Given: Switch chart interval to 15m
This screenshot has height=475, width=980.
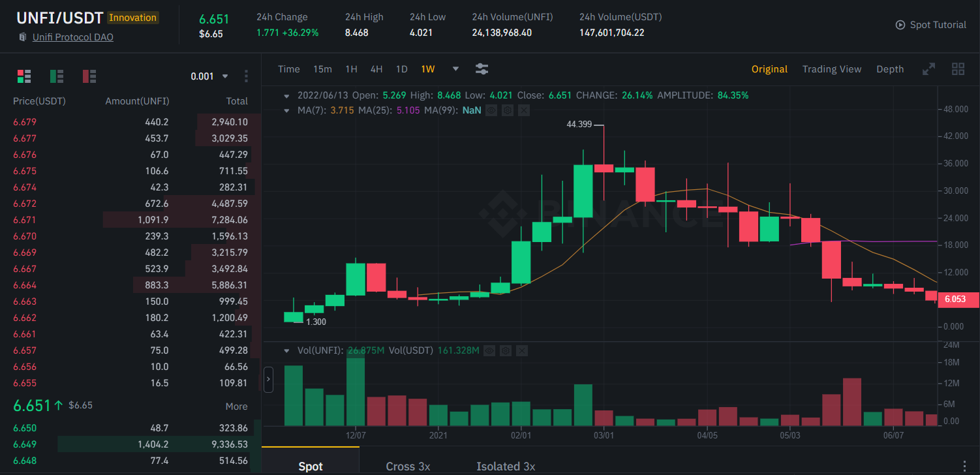Looking at the screenshot, I should coord(322,69).
